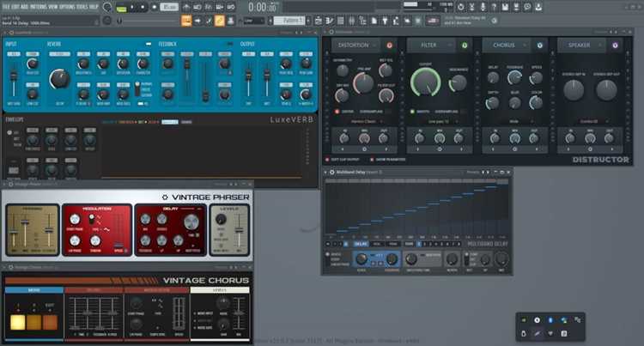Image resolution: width=644 pixels, height=346 pixels.
Task: Toggle the Smooth option in the FILTER section
Action: coord(412,112)
